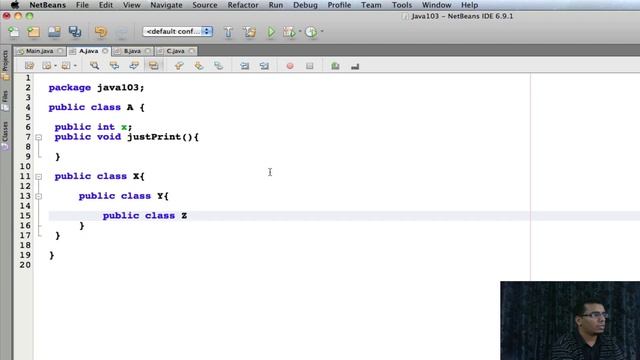Toggle the Highlight Search button
The image size is (640, 360).
pyautogui.click(x=153, y=66)
